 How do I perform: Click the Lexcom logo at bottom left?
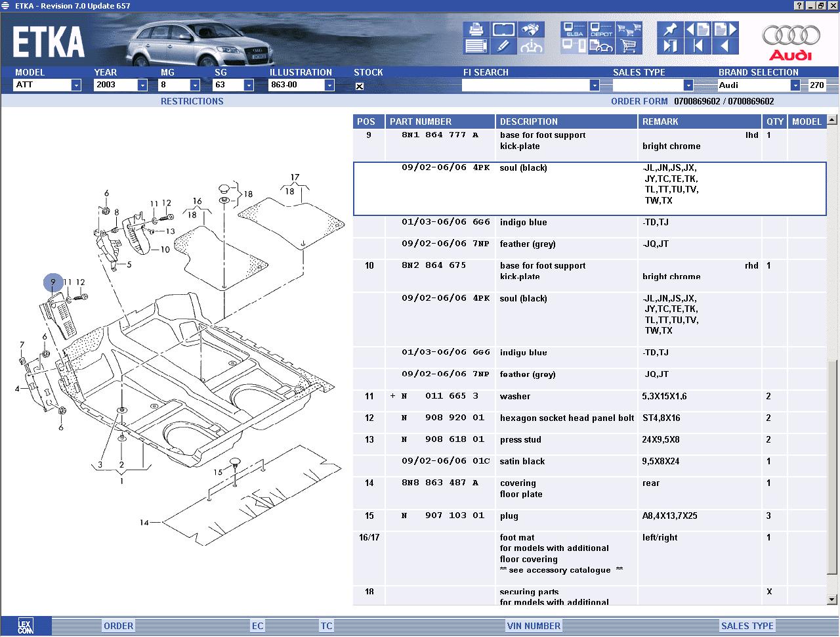25,625
